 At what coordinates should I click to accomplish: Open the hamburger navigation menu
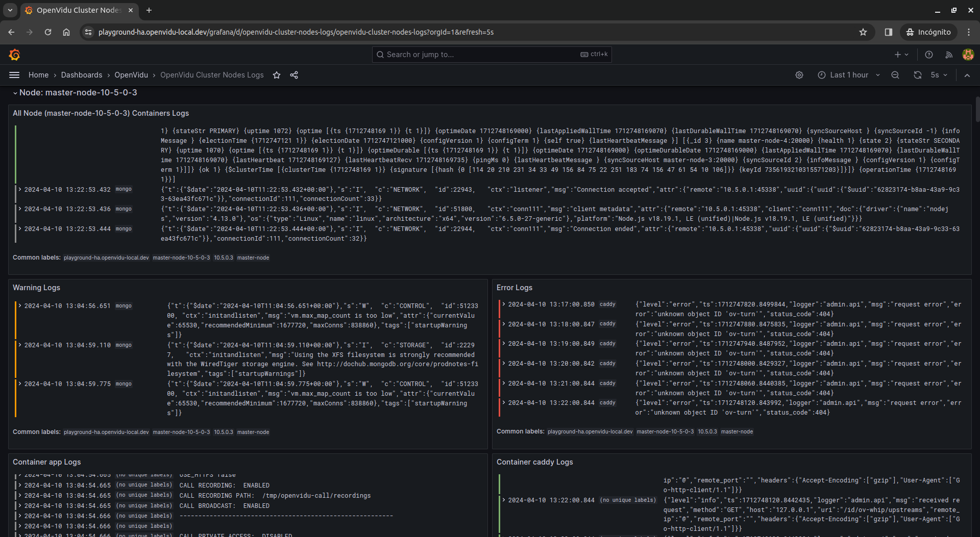coord(14,75)
